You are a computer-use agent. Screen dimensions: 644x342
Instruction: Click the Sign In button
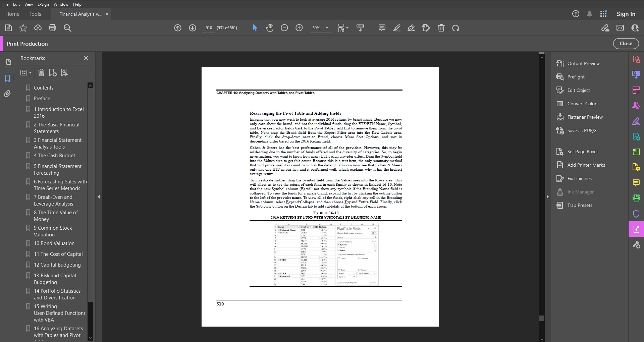(x=626, y=14)
